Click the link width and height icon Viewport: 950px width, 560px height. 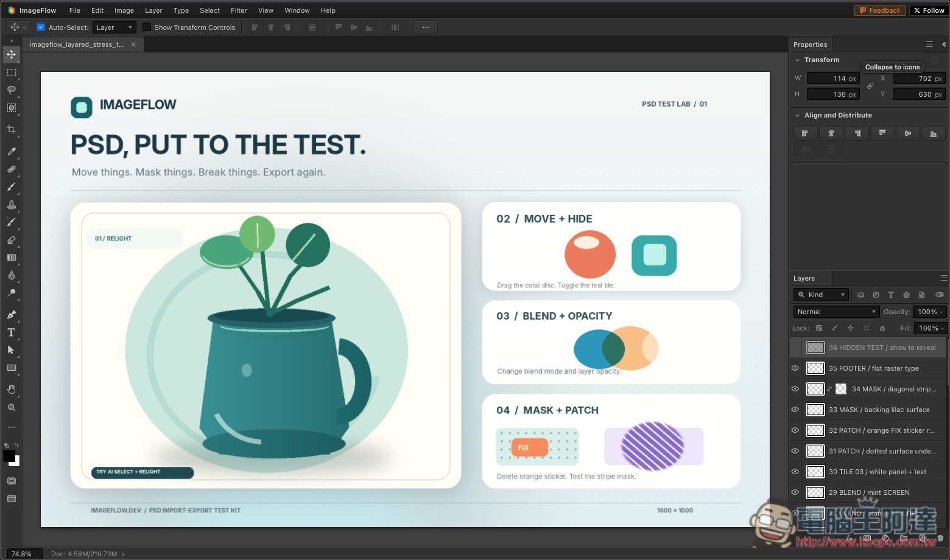click(870, 86)
